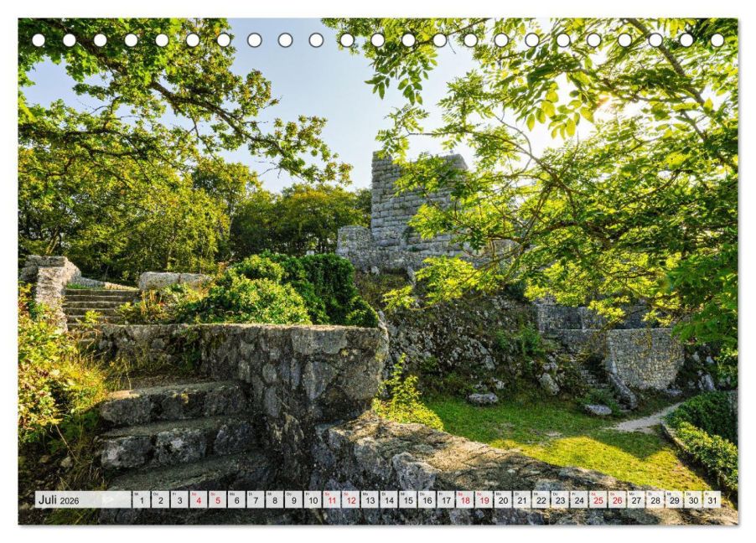The width and height of the screenshot is (756, 543).
Task: Click the date 17 box
Action: pos(446,499)
